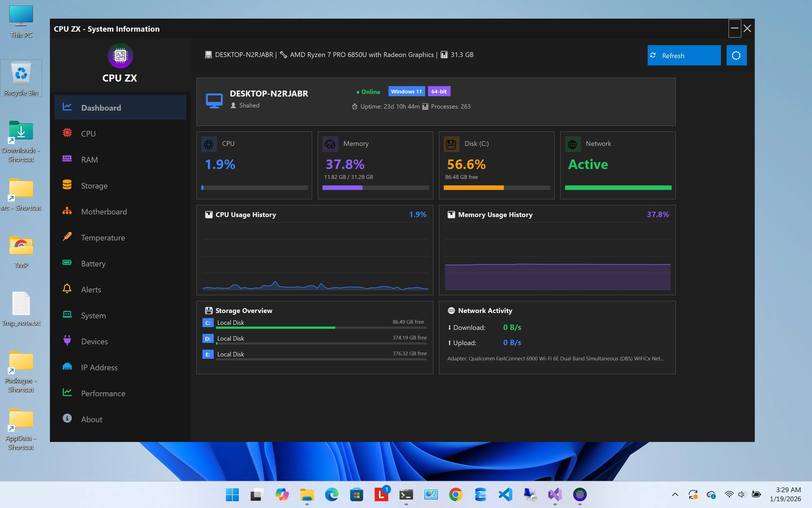Show hidden tray icons chevron
This screenshot has height=508, width=812.
[x=675, y=494]
